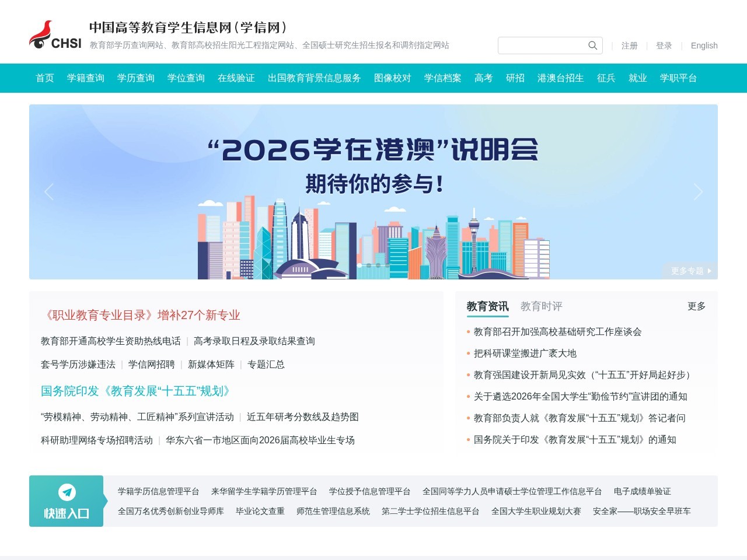
Task: Open news 国务院关于印发《教育发展“十五五”规划》的通知
Action: click(x=575, y=440)
